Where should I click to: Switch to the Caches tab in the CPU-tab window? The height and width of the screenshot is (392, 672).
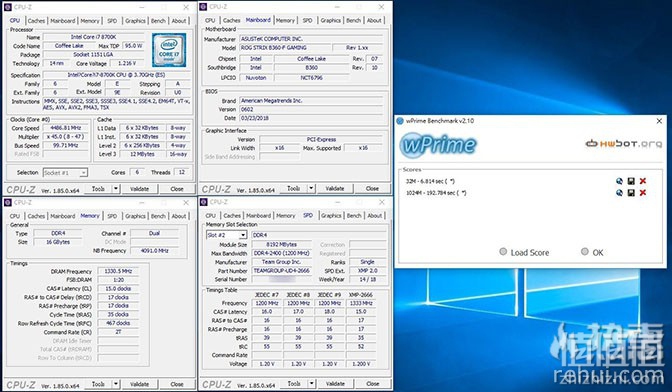click(x=36, y=21)
